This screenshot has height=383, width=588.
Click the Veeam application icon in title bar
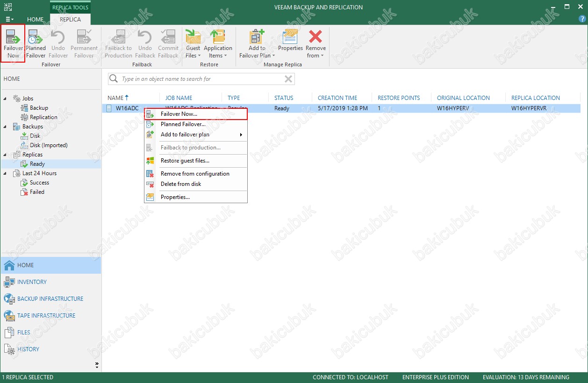pos(8,7)
